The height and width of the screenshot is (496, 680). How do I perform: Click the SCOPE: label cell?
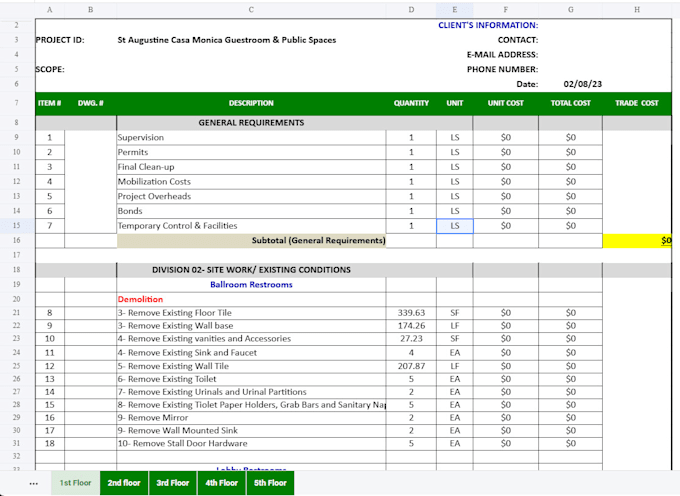[x=50, y=69]
